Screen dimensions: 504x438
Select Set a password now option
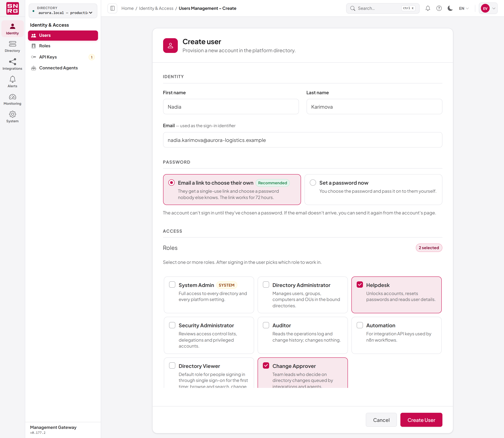click(x=373, y=189)
